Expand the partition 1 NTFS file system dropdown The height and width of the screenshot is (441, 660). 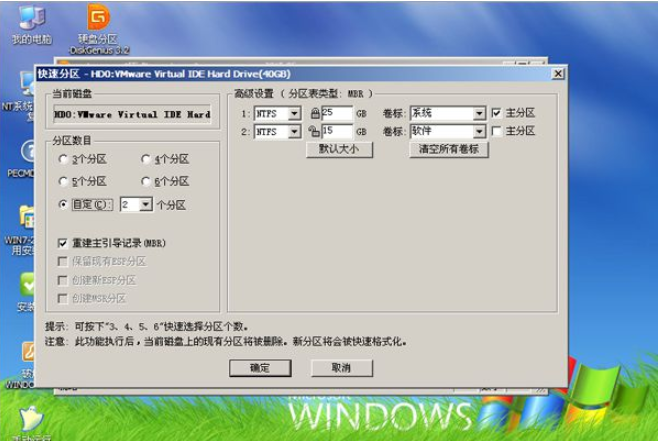294,113
